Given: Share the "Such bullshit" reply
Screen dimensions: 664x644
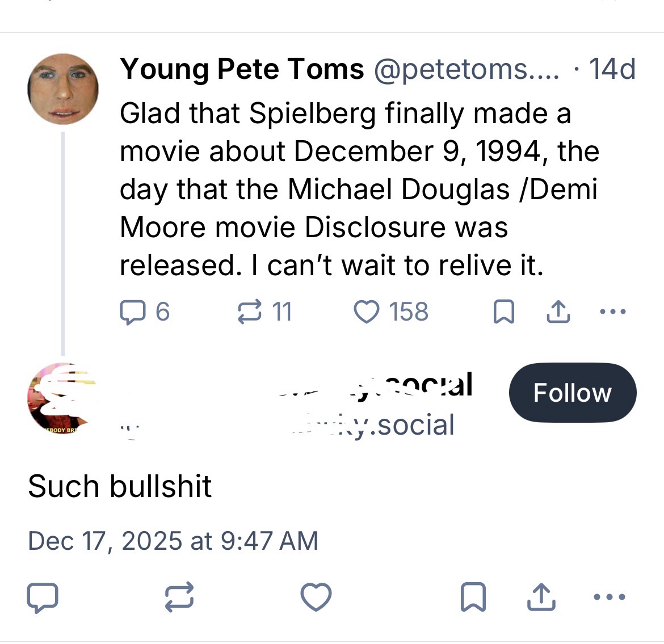Looking at the screenshot, I should (x=540, y=597).
